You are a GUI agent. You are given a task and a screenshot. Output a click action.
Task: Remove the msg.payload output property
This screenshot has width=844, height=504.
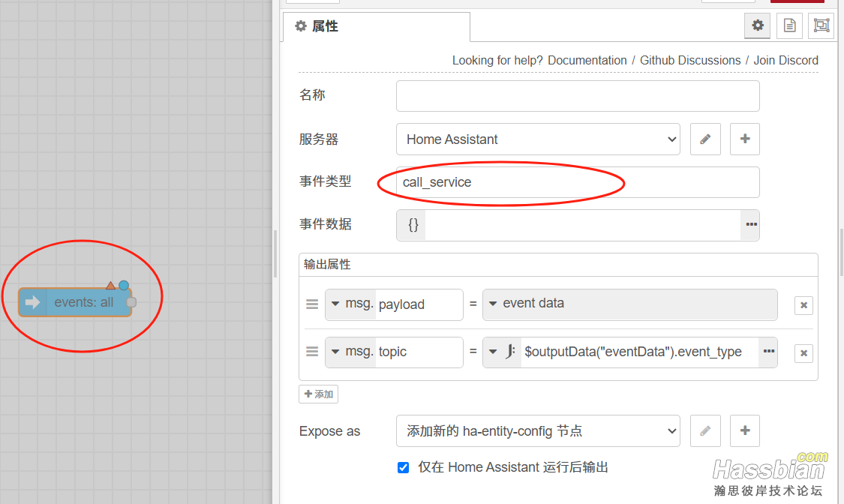[x=803, y=305]
